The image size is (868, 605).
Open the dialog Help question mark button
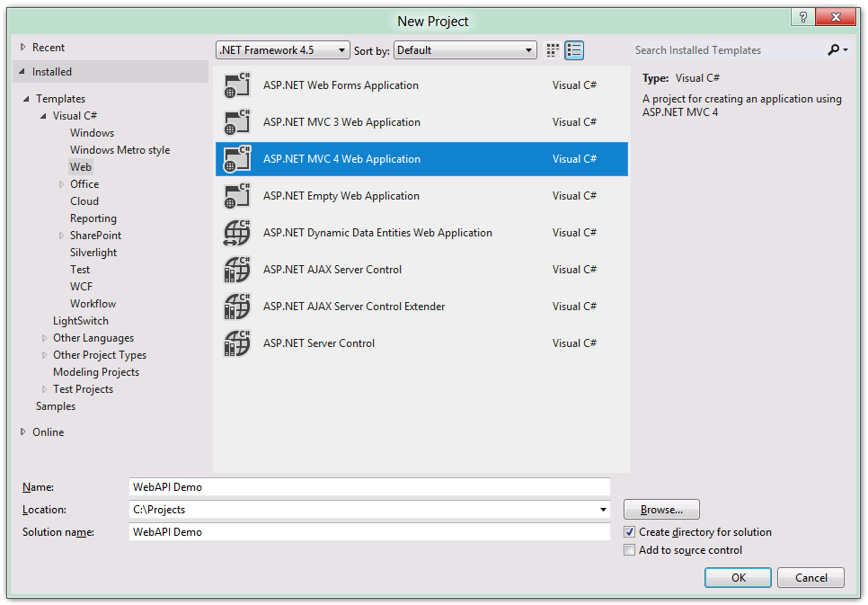tap(802, 17)
